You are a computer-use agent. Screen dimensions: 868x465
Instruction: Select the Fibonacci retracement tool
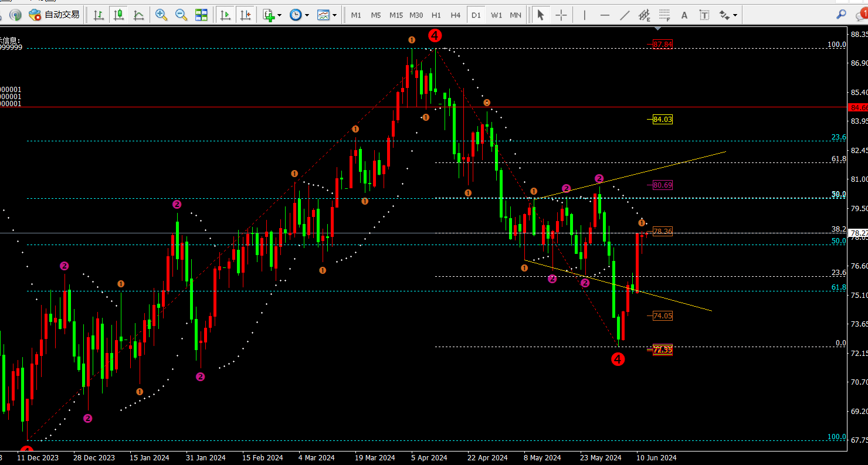tap(664, 15)
